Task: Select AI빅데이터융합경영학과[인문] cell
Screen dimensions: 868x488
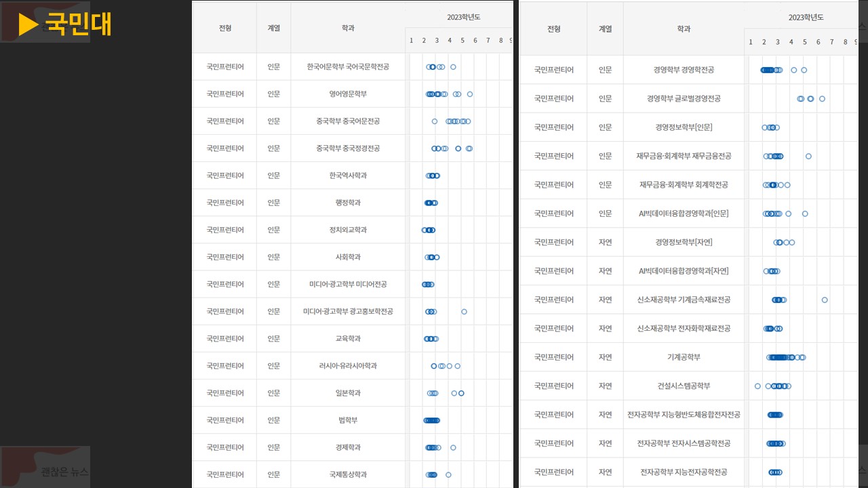Action: tap(684, 213)
